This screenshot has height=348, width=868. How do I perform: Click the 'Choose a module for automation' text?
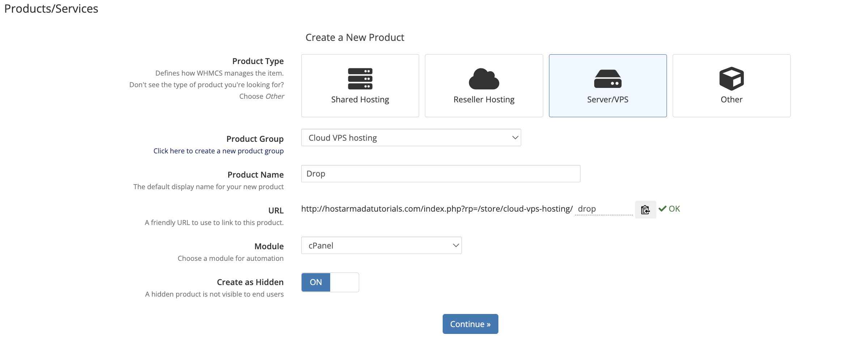click(230, 258)
